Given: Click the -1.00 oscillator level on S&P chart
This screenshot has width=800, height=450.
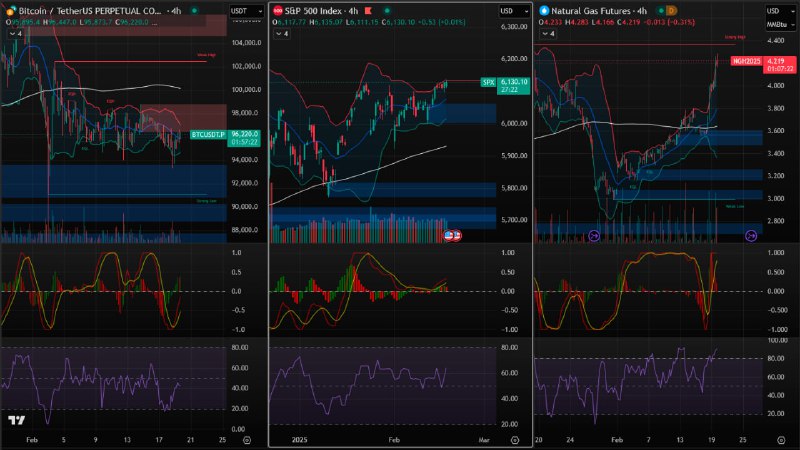Looking at the screenshot, I should (508, 330).
